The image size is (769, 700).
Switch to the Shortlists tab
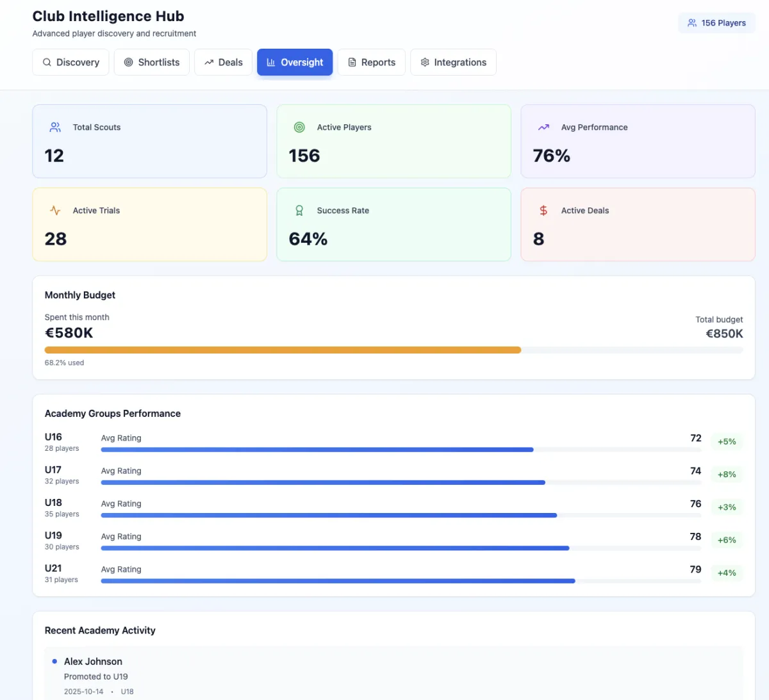coord(152,62)
